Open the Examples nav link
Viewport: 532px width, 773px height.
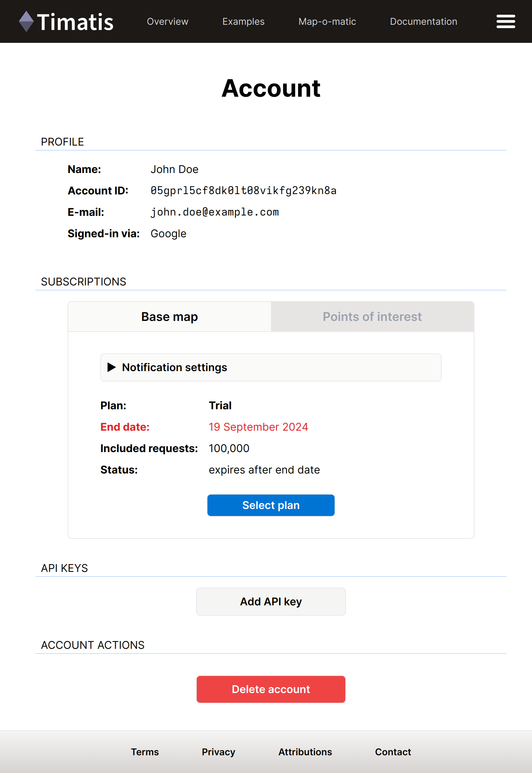pyautogui.click(x=243, y=21)
